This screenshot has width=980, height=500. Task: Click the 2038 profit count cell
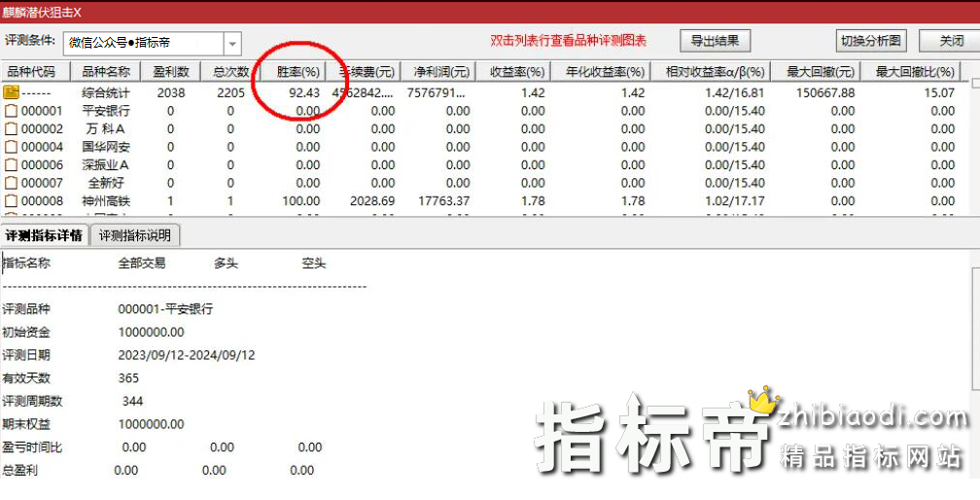tap(171, 93)
